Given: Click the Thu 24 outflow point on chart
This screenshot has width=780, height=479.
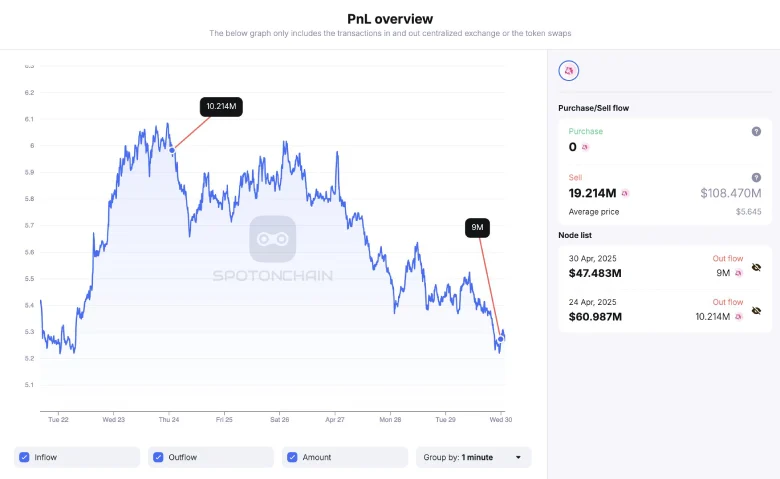Looking at the screenshot, I should [x=172, y=150].
